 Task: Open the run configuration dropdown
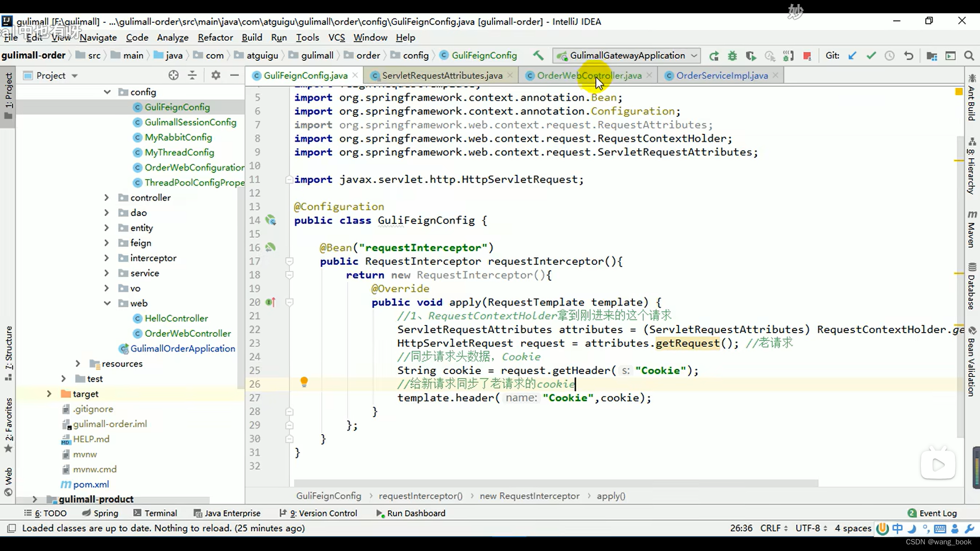point(628,56)
